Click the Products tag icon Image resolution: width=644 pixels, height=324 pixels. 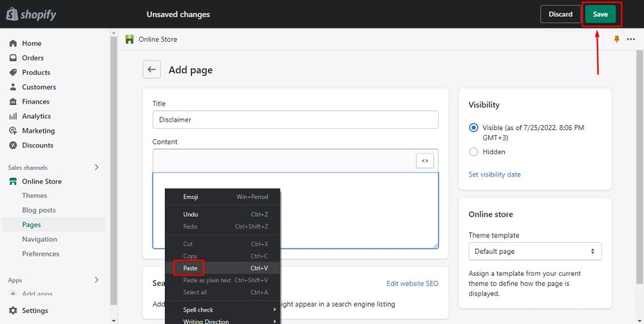13,72
